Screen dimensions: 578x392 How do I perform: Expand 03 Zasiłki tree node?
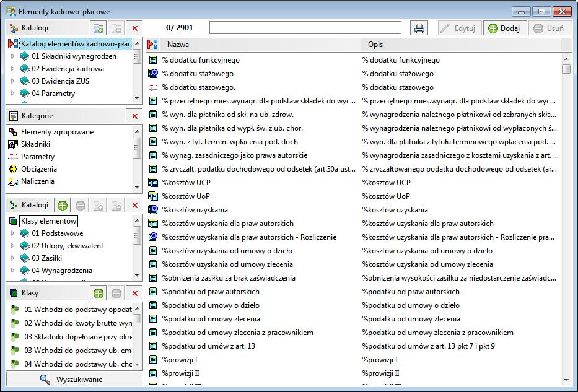tap(12, 258)
